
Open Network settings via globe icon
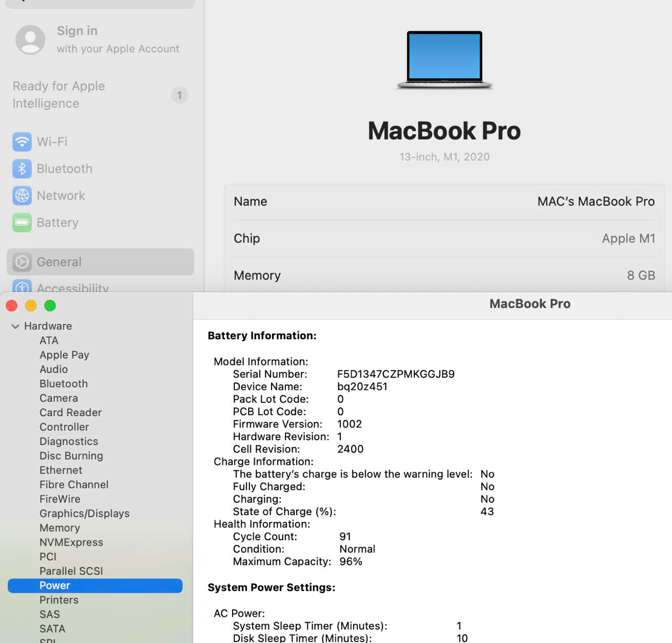coord(22,196)
